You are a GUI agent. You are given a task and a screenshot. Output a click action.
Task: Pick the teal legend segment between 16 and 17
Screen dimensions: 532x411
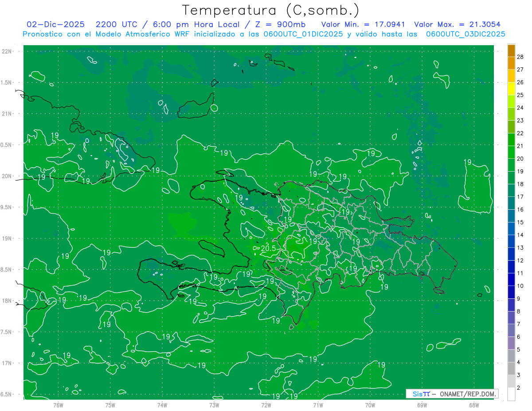(x=511, y=203)
